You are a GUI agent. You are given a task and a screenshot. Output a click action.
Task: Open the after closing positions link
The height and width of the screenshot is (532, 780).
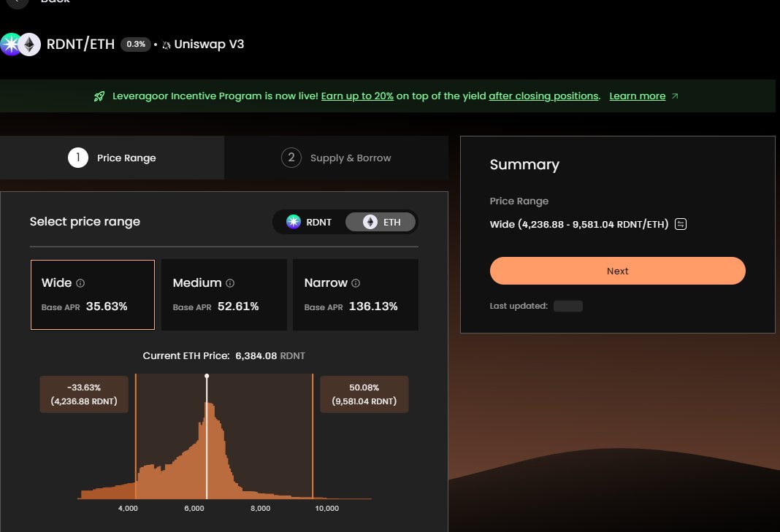point(543,96)
